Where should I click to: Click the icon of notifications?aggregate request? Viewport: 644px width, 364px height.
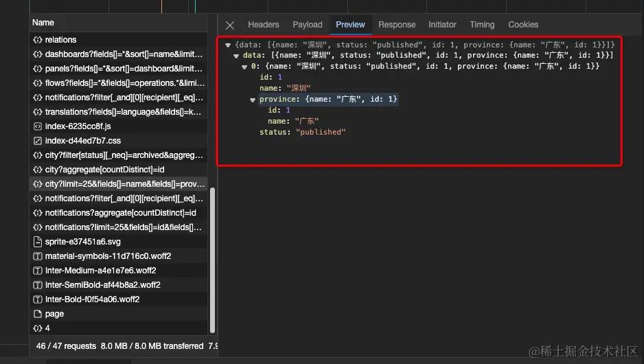click(37, 213)
